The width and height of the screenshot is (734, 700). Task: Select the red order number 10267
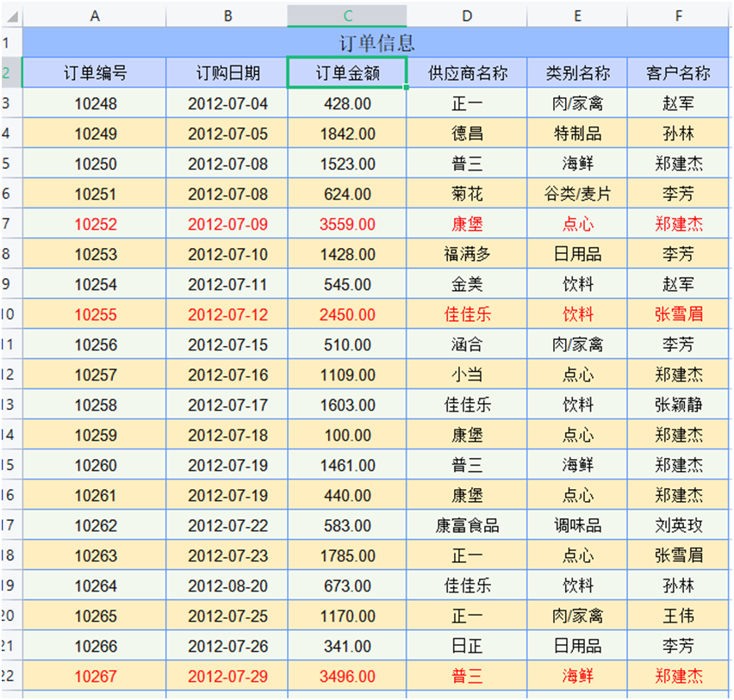click(95, 676)
